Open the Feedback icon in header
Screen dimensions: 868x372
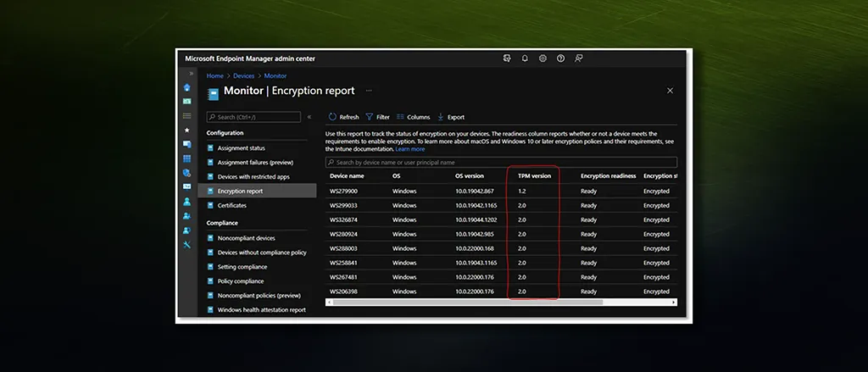click(x=578, y=58)
